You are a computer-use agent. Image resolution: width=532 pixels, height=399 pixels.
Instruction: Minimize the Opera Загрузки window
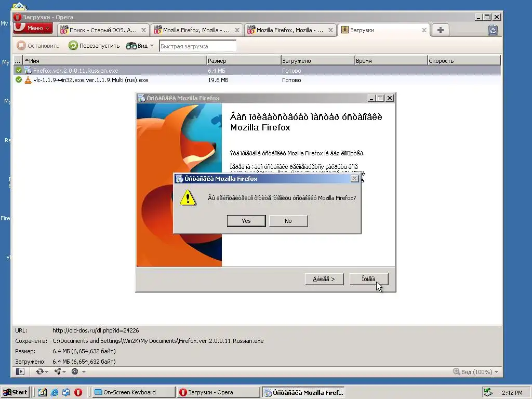[x=478, y=17]
